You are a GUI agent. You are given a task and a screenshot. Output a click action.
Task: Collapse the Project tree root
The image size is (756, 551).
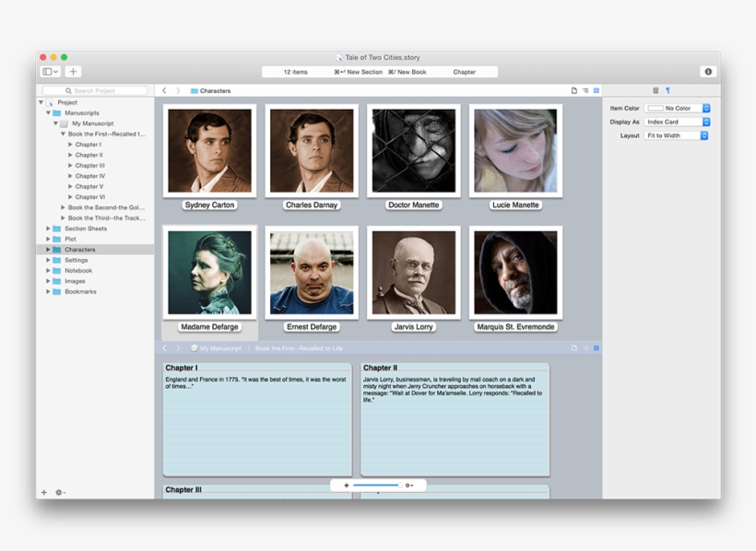point(41,102)
